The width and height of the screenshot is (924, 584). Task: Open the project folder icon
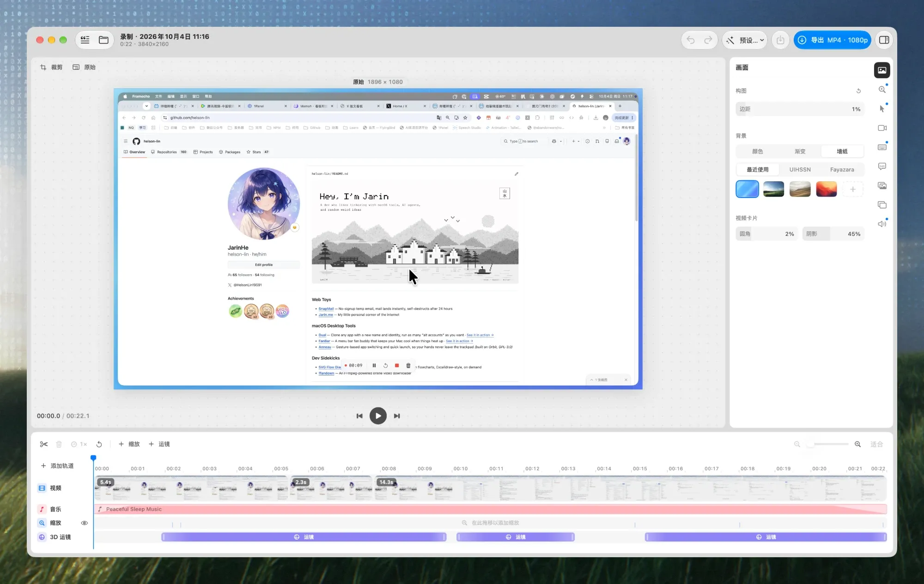tap(103, 40)
